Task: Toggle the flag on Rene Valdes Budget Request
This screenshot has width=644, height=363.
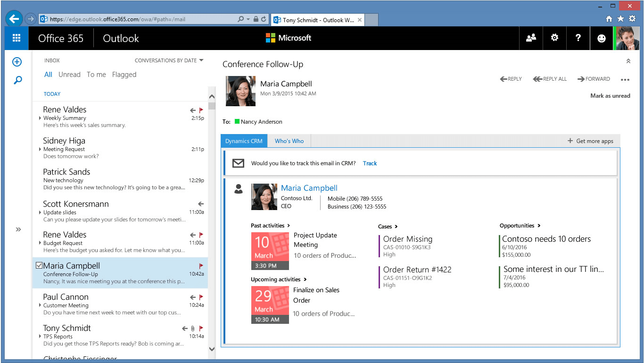Action: [x=201, y=235]
